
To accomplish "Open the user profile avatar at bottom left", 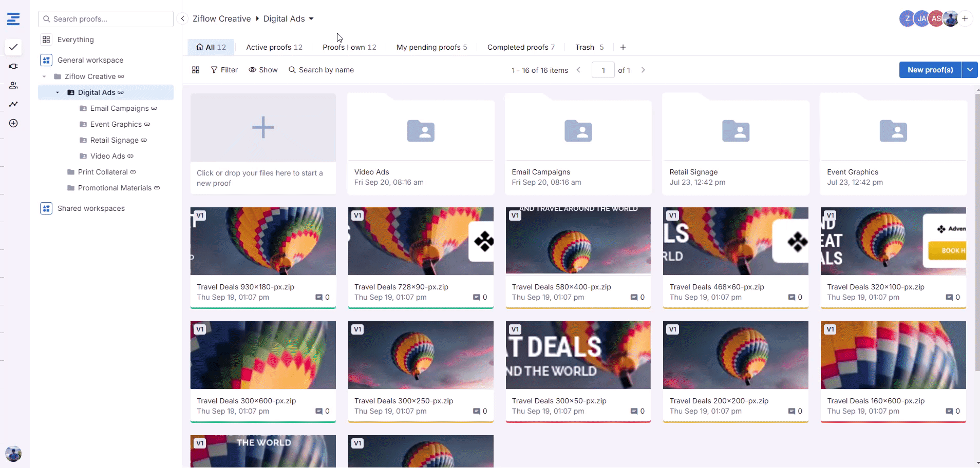I will (13, 454).
